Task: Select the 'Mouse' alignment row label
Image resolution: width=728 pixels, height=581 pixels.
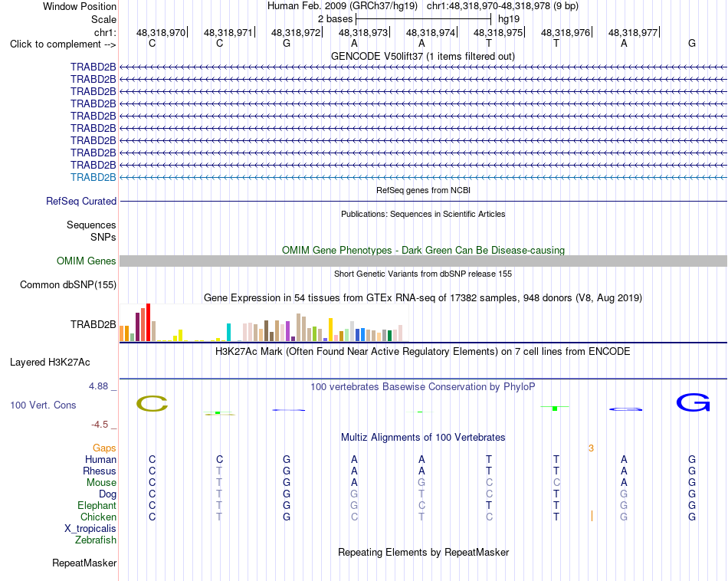Action: tap(101, 483)
